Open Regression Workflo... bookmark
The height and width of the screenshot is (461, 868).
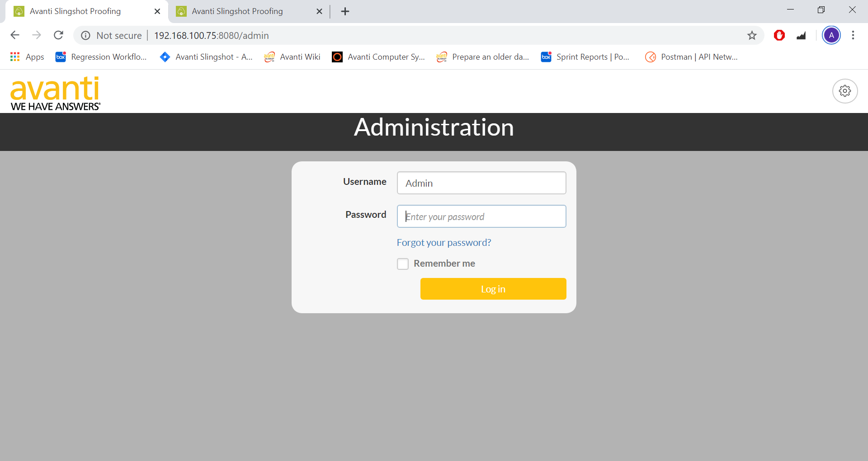coord(101,57)
